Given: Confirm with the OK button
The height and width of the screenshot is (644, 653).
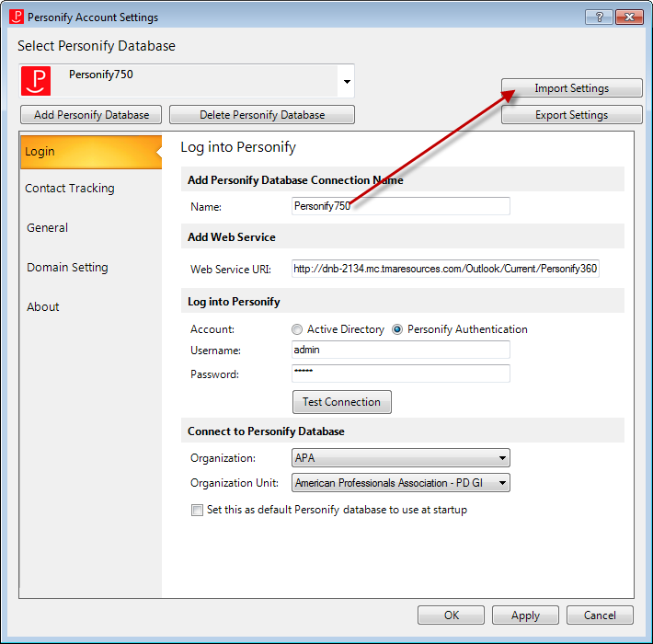Looking at the screenshot, I should 451,615.
